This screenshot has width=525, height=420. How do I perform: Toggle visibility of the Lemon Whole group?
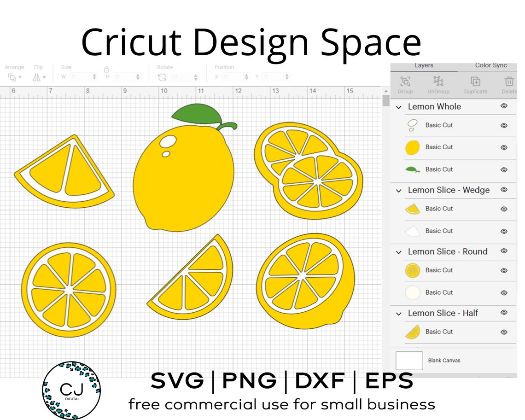coord(504,106)
